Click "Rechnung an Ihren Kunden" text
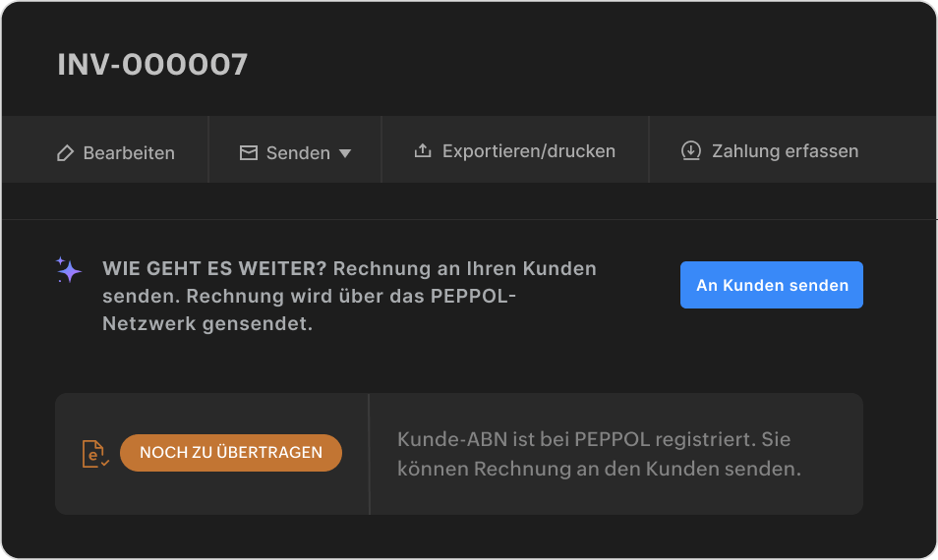The image size is (938, 560). click(464, 268)
